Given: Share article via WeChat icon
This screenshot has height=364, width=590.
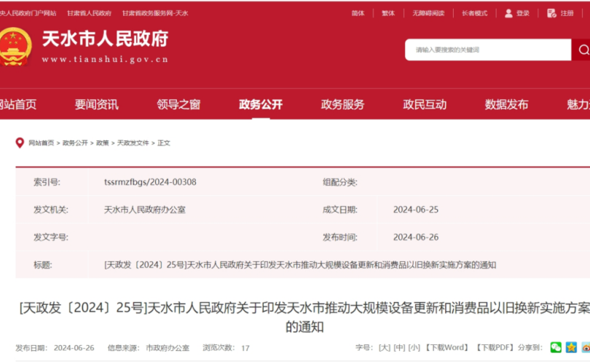Looking at the screenshot, I should 556,348.
